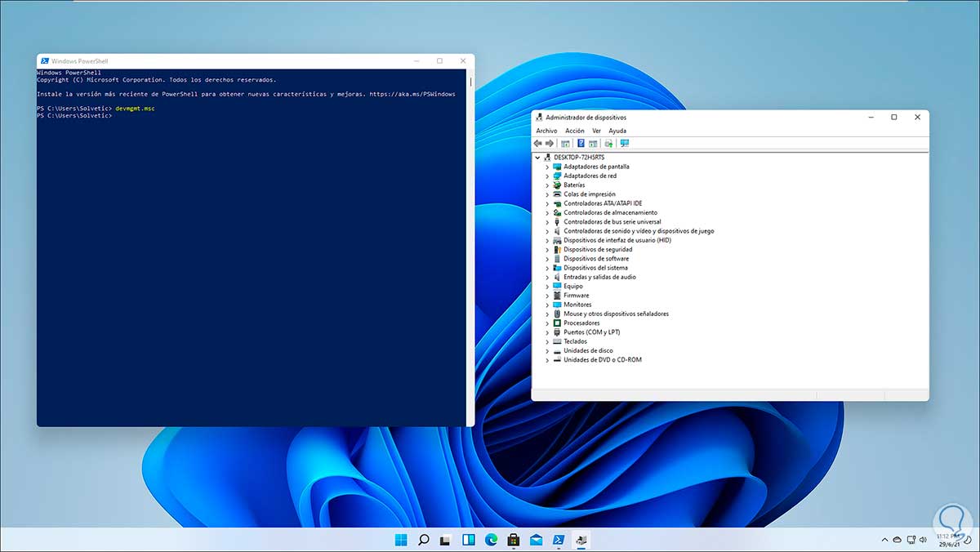Open the Windows Start button
Screen dimensions: 980x552
[401, 540]
